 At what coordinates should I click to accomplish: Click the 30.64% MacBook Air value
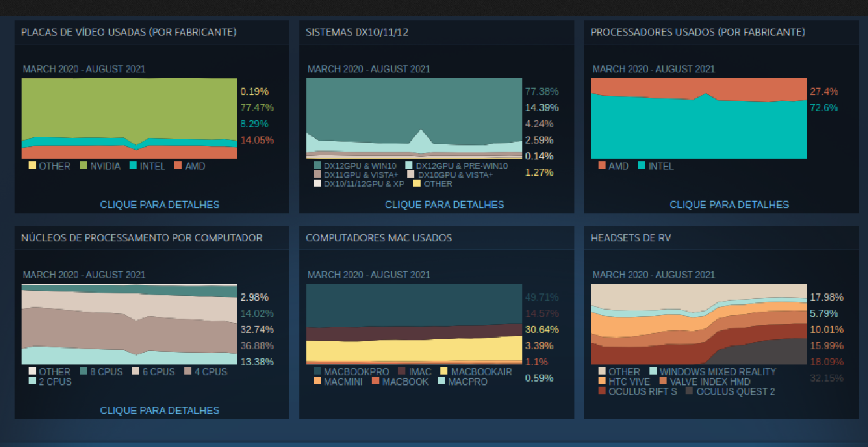pos(541,330)
